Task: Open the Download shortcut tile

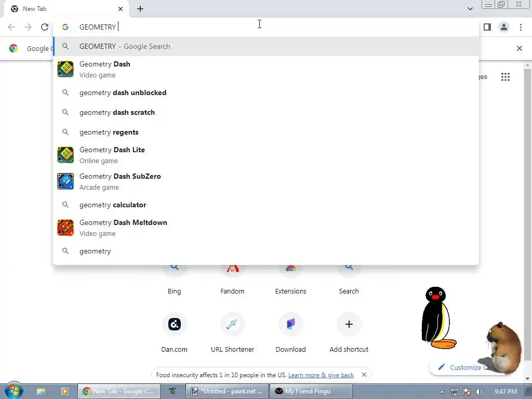Action: coord(291,332)
